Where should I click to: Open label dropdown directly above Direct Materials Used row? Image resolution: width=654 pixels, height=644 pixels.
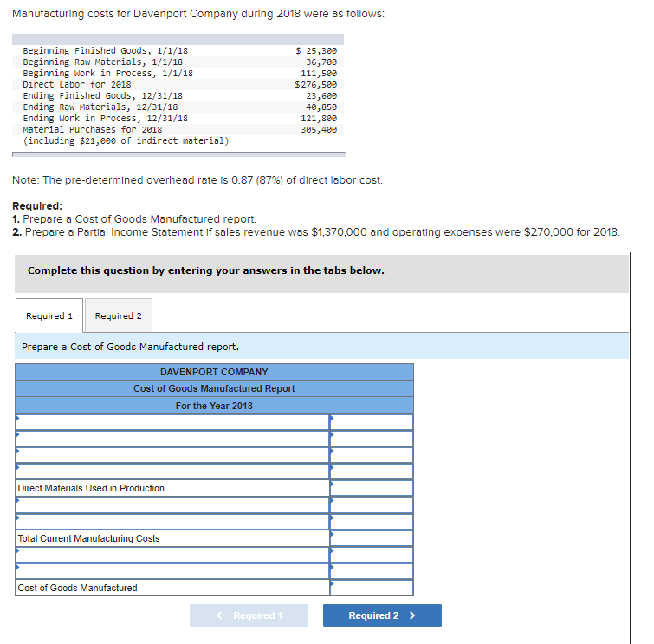pos(172,472)
